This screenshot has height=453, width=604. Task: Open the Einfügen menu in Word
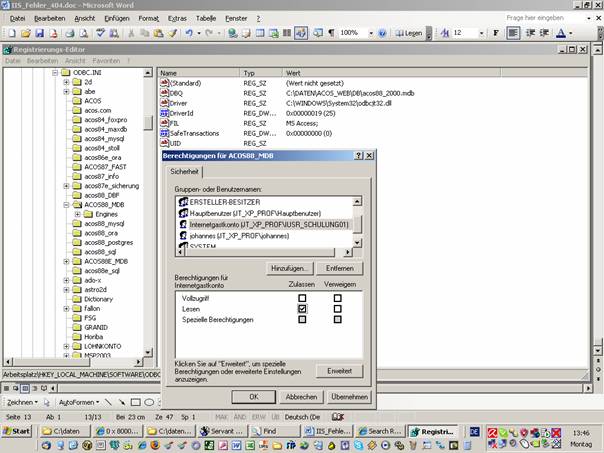click(x=117, y=18)
